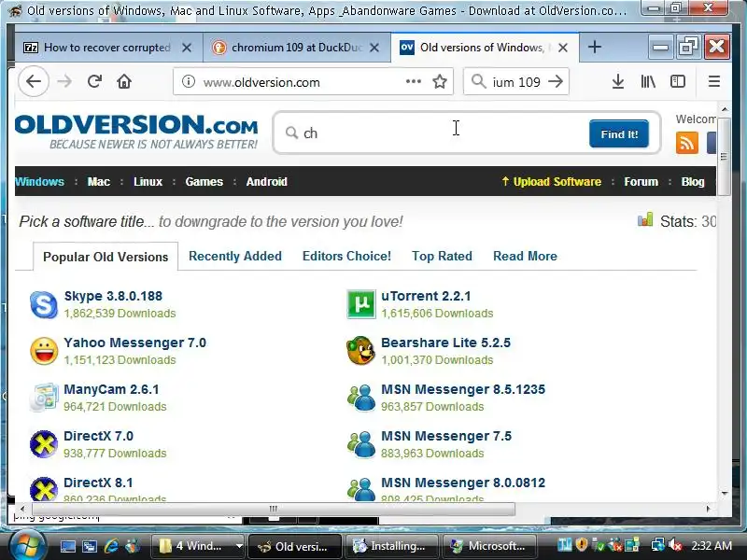Switch to the 'How to recover corrupted' tab
The height and width of the screenshot is (560, 747).
coord(108,48)
